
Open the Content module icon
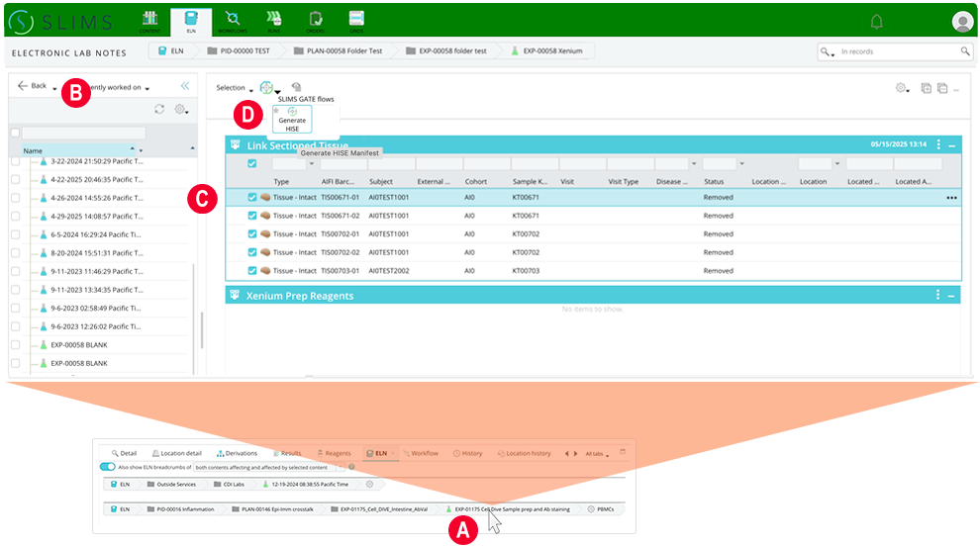point(150,19)
